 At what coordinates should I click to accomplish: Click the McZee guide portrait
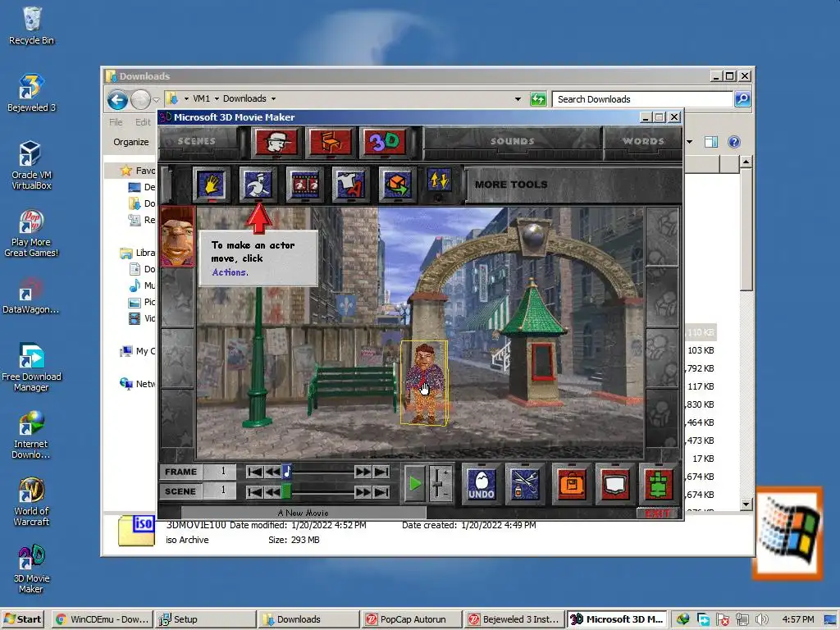coord(178,237)
